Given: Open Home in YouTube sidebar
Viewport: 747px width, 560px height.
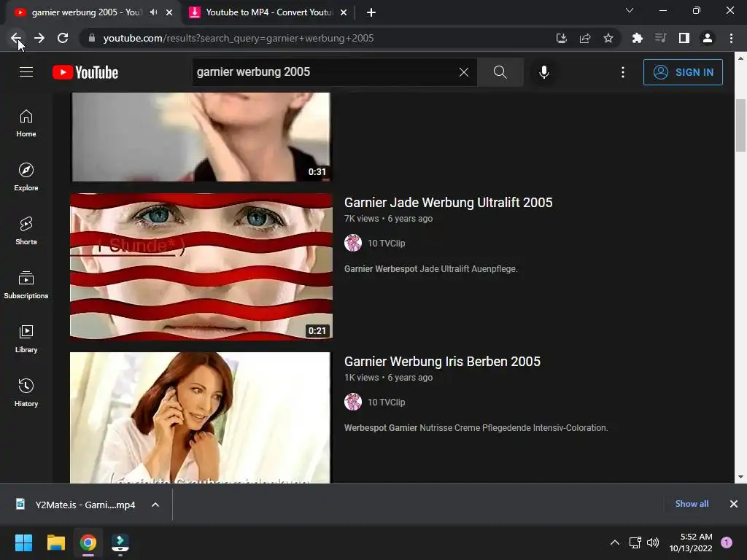Looking at the screenshot, I should tap(26, 122).
